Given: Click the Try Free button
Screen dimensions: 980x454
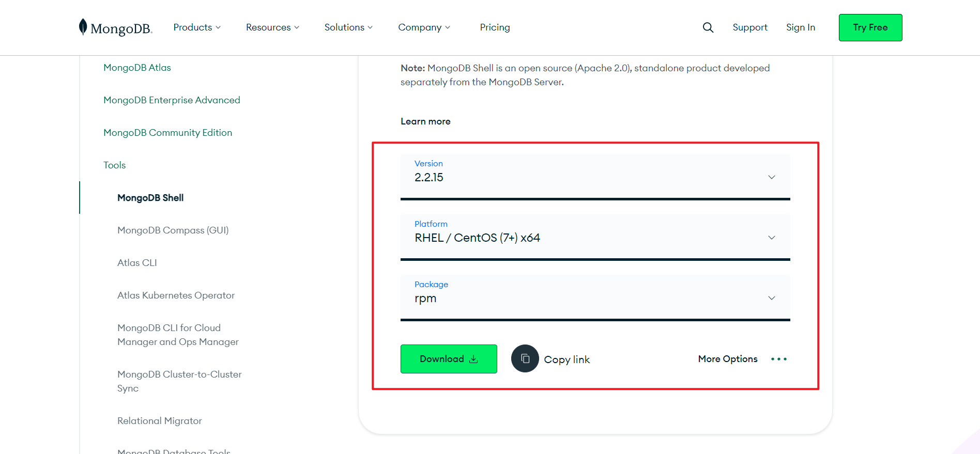Looking at the screenshot, I should [x=870, y=27].
